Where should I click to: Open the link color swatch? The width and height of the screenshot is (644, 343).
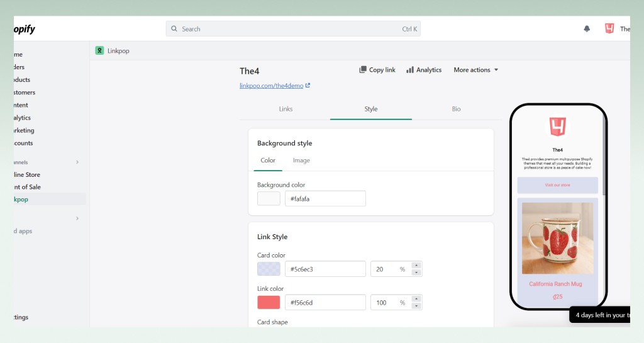[269, 302]
